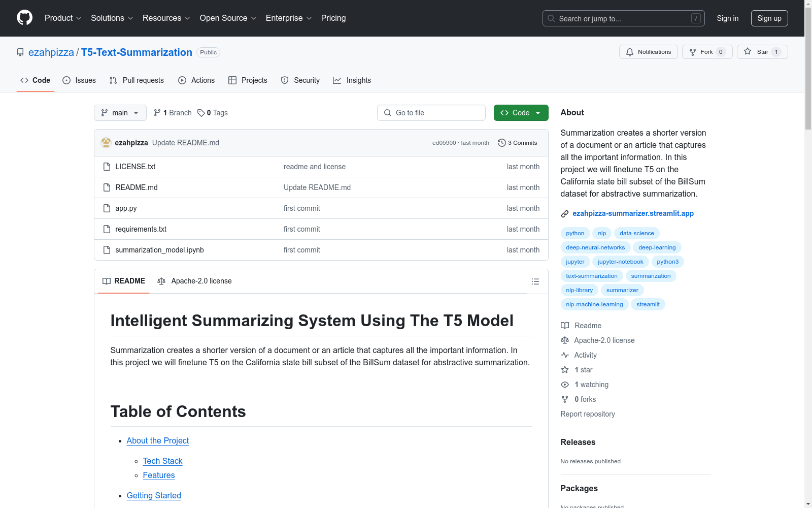Open the Getting Started contents link
Image resolution: width=812 pixels, height=508 pixels.
tap(154, 495)
